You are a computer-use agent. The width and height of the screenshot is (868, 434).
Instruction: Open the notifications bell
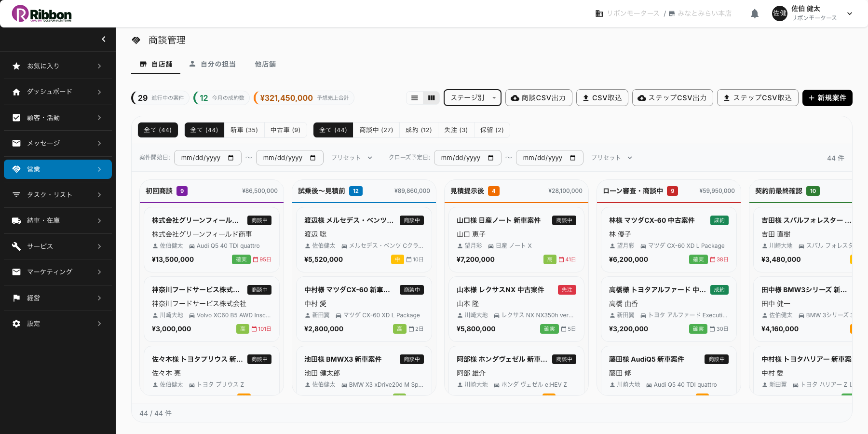755,14
